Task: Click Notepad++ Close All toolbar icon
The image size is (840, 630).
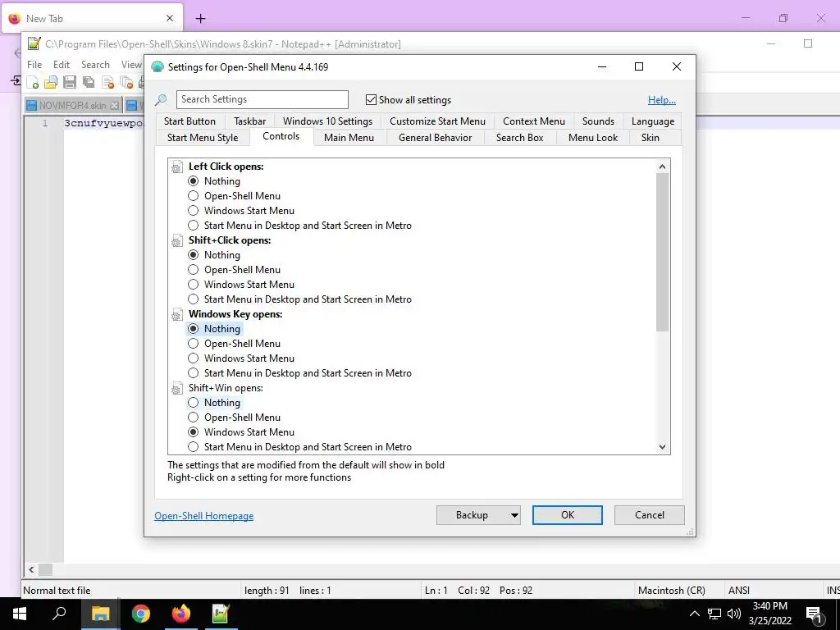Action: pos(126,82)
